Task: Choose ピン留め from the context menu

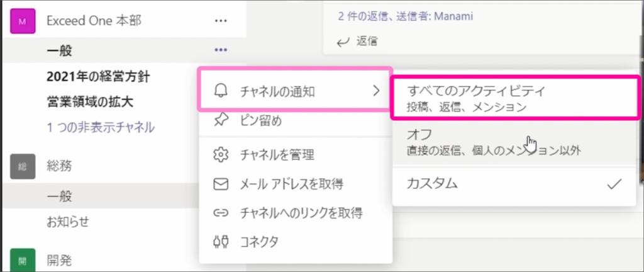Action: 296,121
